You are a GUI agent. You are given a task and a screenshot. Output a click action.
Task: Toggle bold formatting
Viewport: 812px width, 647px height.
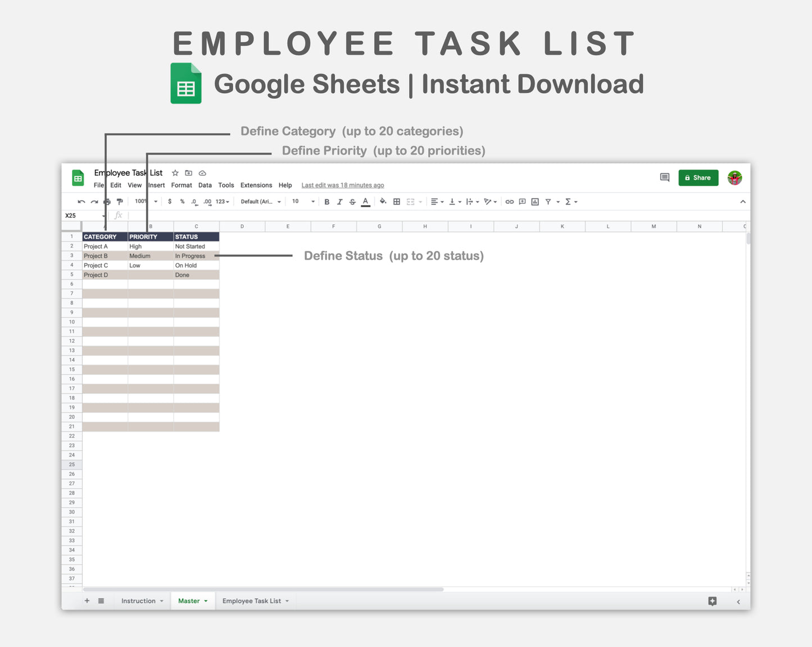pyautogui.click(x=327, y=201)
